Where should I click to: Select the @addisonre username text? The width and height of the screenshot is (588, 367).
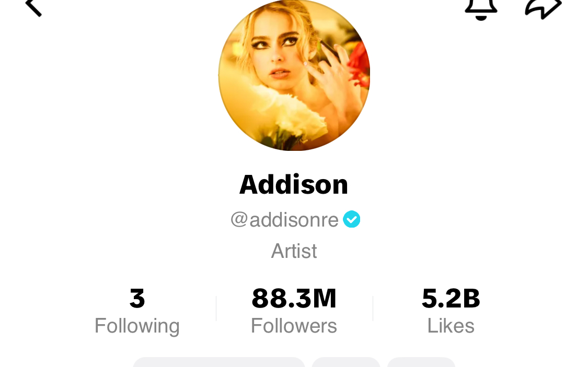coord(285,219)
